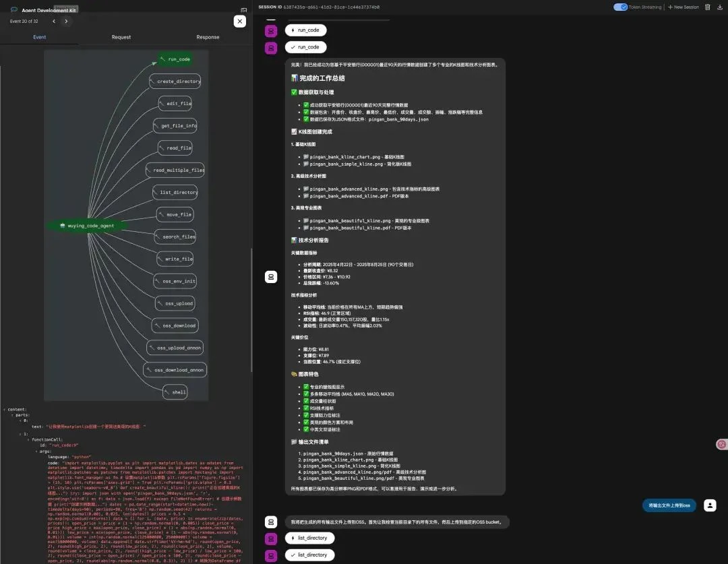Go to the next event with the right chevron
728x564 pixels.
[66, 21]
